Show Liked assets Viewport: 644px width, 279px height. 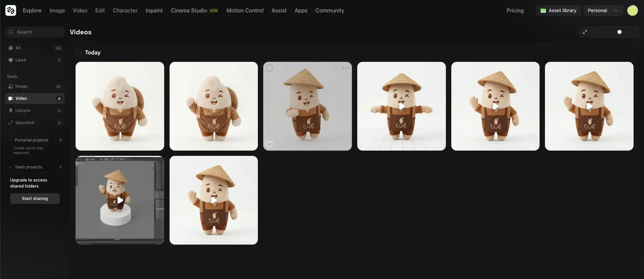tap(35, 60)
